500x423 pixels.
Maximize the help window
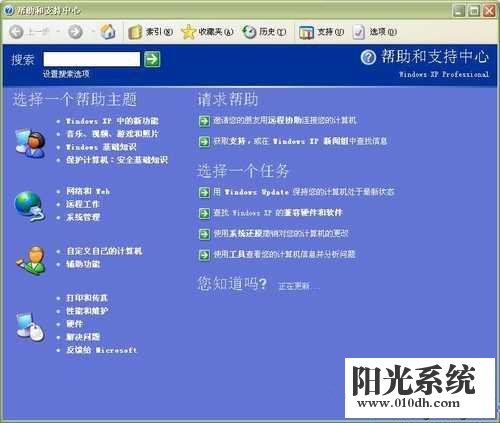pyautogui.click(x=474, y=11)
